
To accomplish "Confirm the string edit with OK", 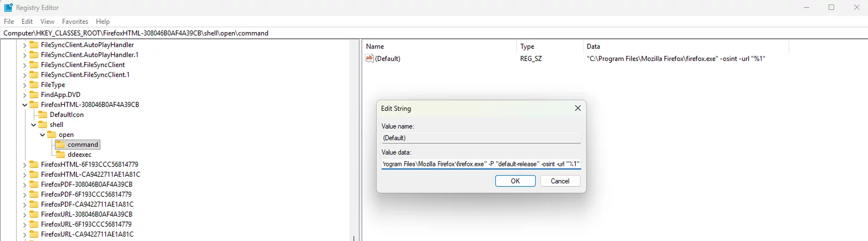I will coord(515,181).
